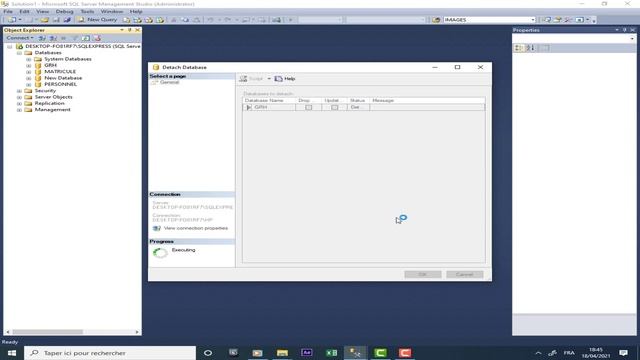Screen dimensions: 640x360
Task: Click the red last icon in Object Explorer toolbar
Action: (97, 38)
